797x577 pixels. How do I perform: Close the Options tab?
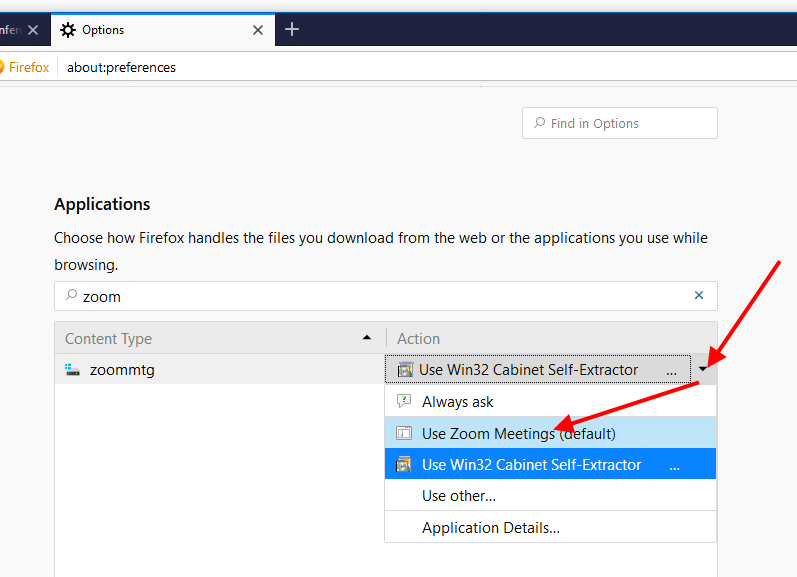click(x=258, y=30)
